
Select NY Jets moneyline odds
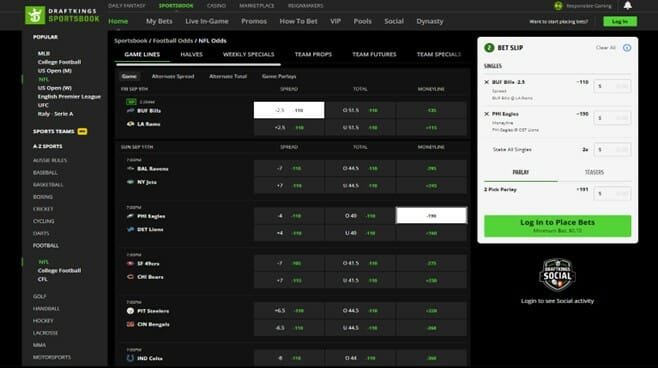[x=431, y=185]
